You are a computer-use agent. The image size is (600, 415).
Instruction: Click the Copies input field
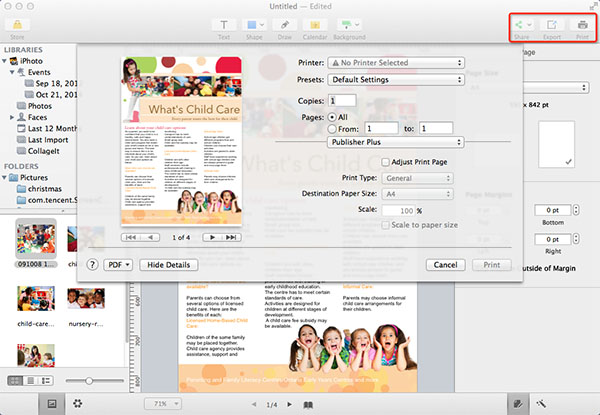point(341,100)
